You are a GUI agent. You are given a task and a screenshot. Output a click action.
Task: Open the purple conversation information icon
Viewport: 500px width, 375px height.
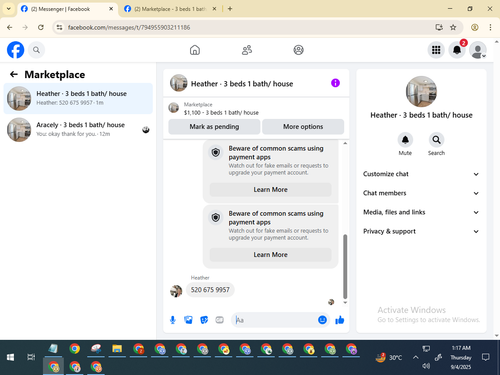click(x=335, y=83)
